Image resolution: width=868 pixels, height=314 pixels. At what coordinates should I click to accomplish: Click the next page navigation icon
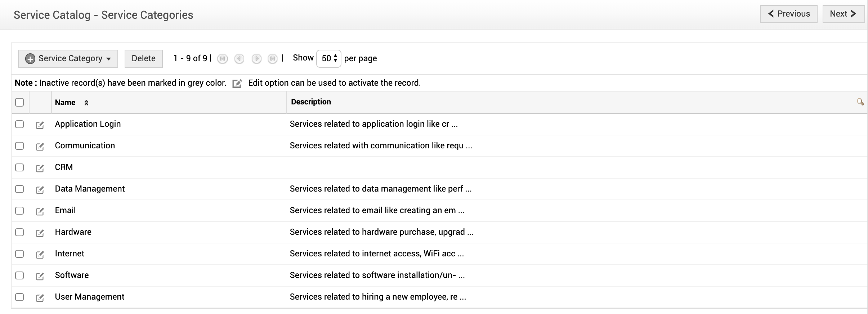click(256, 59)
